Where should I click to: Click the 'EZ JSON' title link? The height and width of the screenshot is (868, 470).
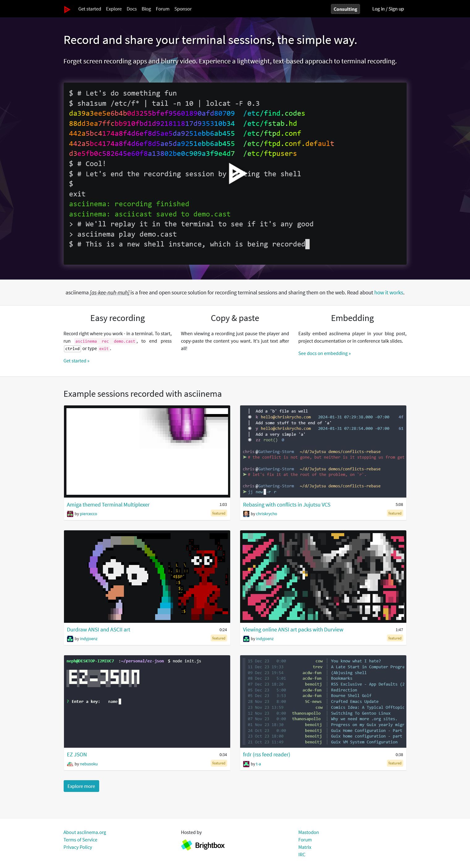pyautogui.click(x=77, y=755)
